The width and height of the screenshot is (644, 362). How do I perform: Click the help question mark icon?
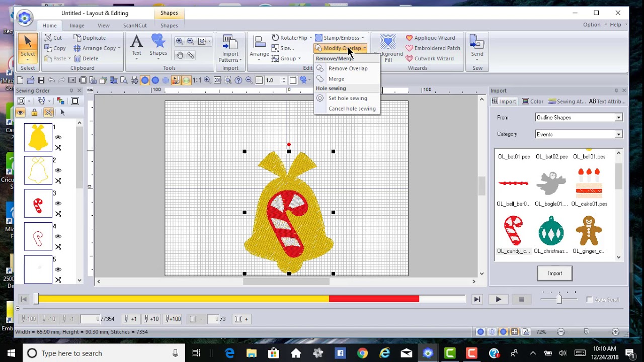238,80
